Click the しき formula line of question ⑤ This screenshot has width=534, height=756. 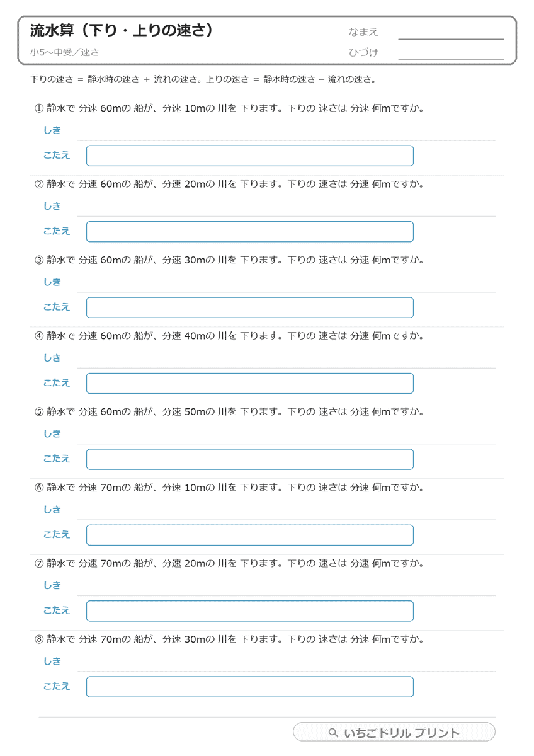[287, 435]
